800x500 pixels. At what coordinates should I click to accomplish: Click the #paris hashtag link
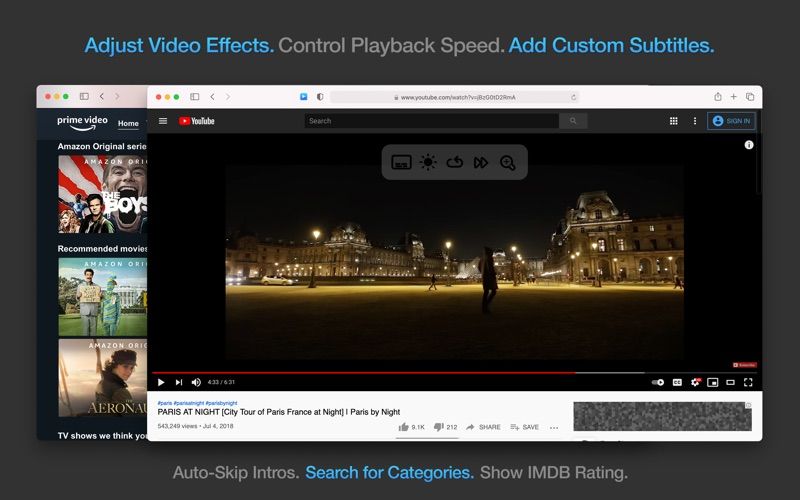click(165, 403)
